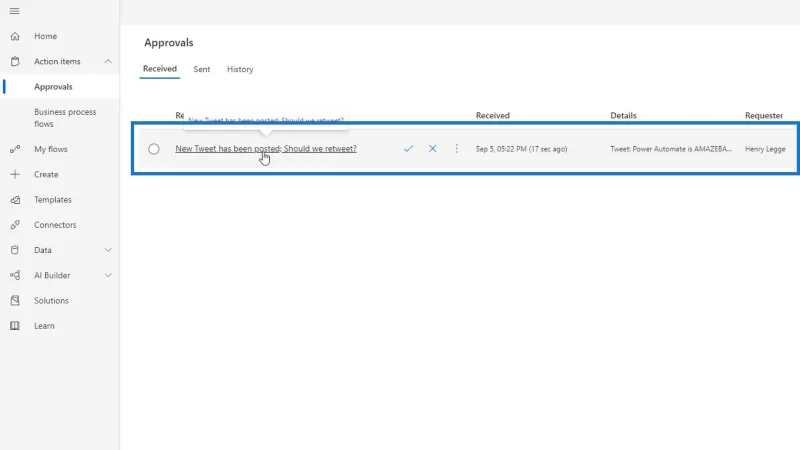Click the Requester column header

[764, 115]
